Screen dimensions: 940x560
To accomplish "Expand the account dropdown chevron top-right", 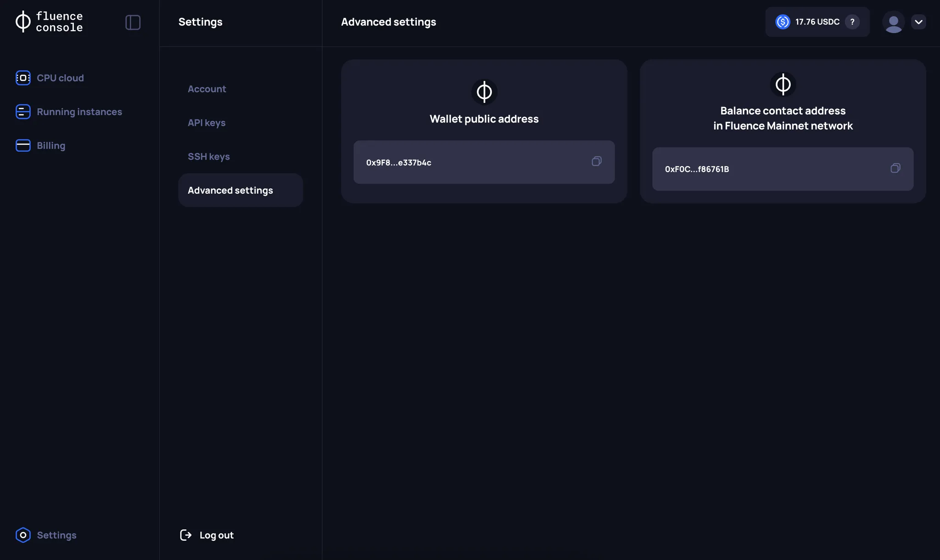I will [x=919, y=22].
